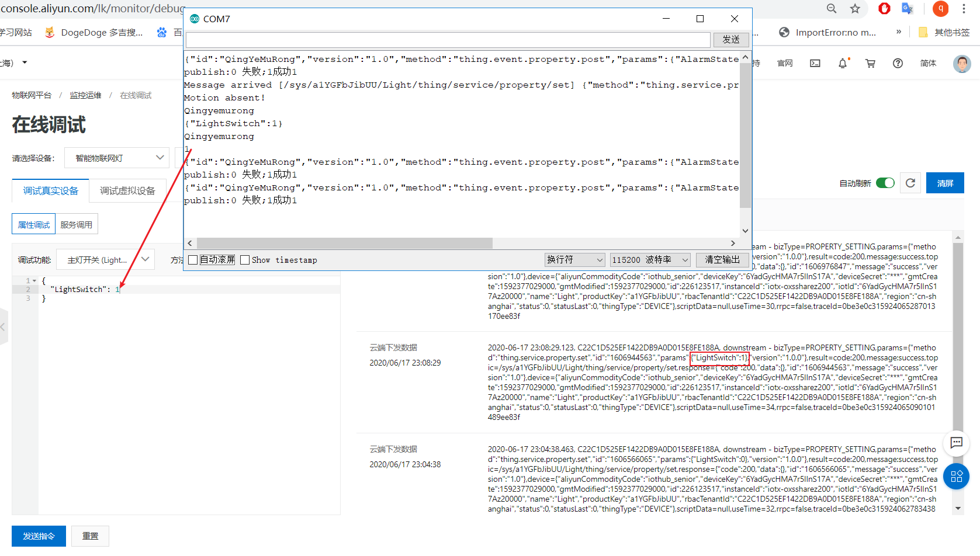Image resolution: width=980 pixels, height=556 pixels.
Task: Open the 学习网站 bookmark
Action: pyautogui.click(x=16, y=33)
